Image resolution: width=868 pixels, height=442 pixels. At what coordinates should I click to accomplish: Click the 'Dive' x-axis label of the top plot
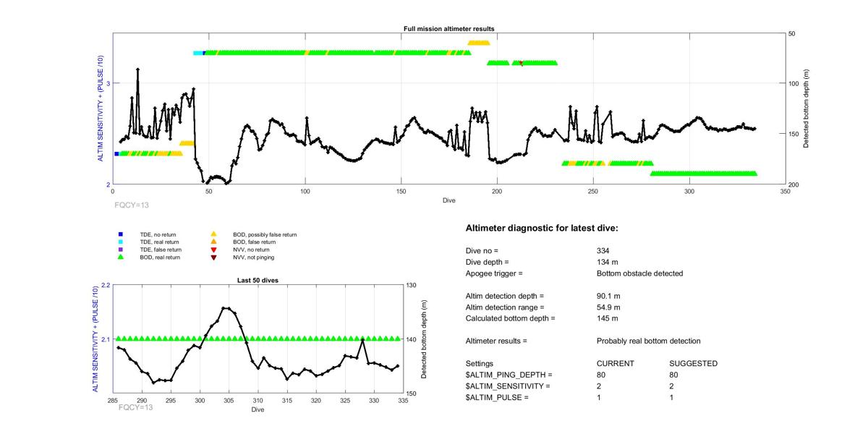(x=448, y=200)
